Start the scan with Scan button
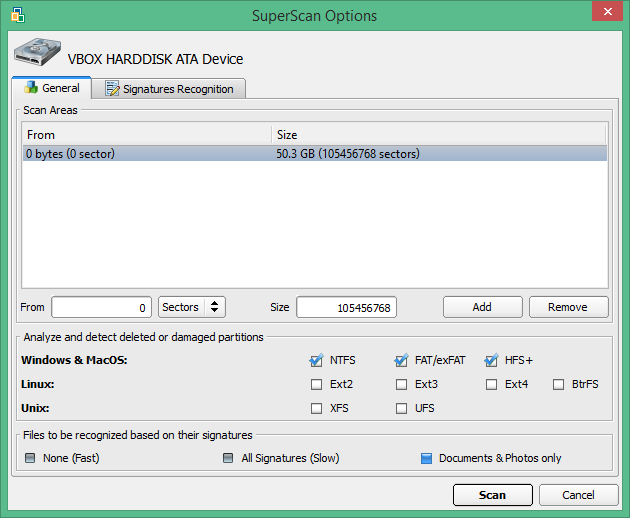 [492, 495]
